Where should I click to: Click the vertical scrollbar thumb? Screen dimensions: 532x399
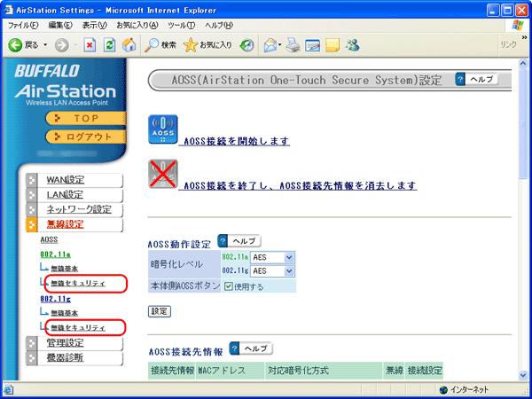tap(523, 124)
